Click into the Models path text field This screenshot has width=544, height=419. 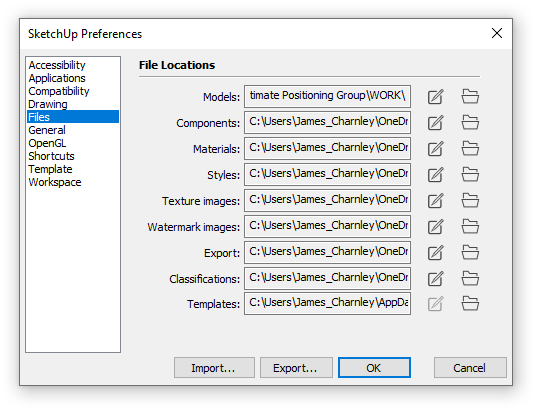[x=328, y=96]
